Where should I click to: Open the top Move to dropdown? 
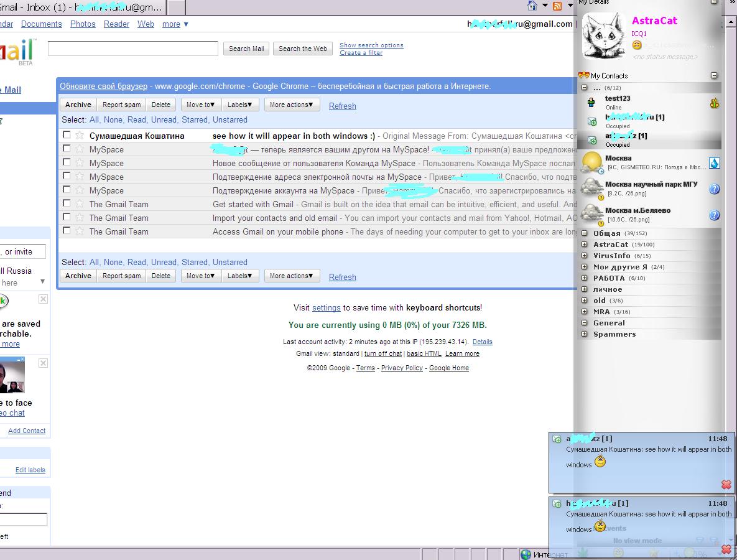pyautogui.click(x=201, y=105)
